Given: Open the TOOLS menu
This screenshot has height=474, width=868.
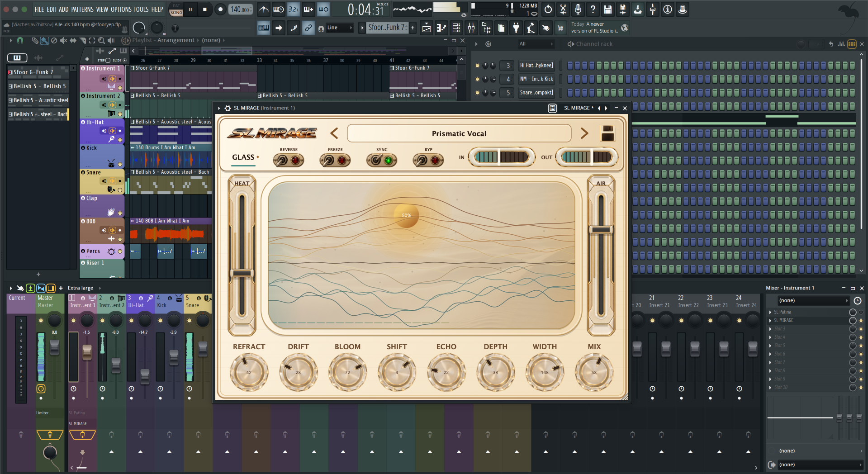Looking at the screenshot, I should pos(141,9).
